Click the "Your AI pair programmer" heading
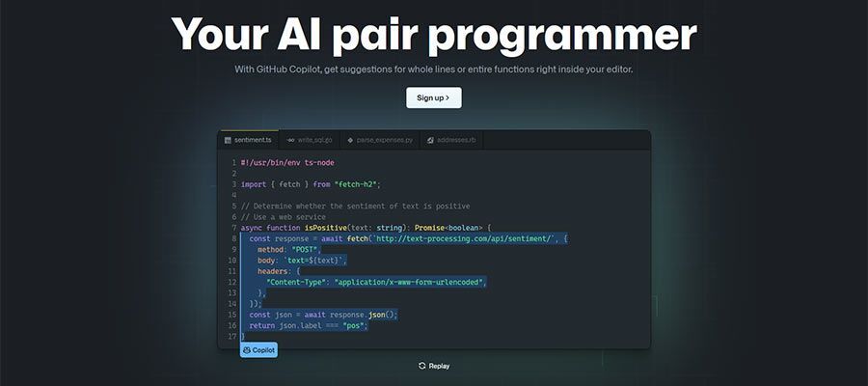The height and width of the screenshot is (386, 868). pos(434,35)
